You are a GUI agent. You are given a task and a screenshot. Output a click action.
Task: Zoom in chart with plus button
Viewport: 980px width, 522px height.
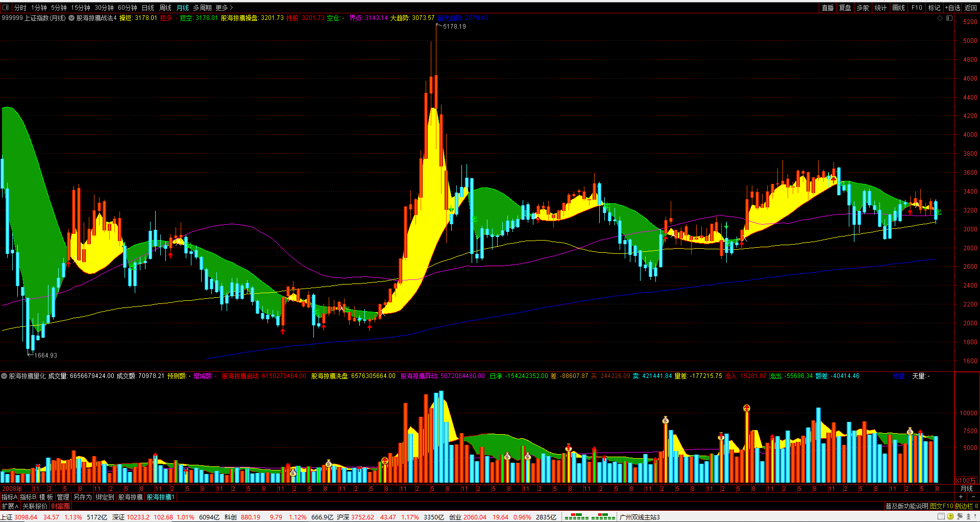click(x=961, y=497)
